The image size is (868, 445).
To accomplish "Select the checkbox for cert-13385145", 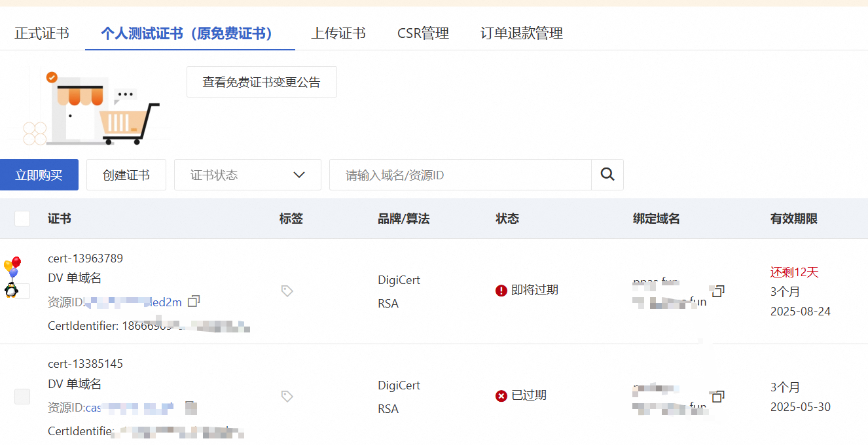I will pos(22,396).
